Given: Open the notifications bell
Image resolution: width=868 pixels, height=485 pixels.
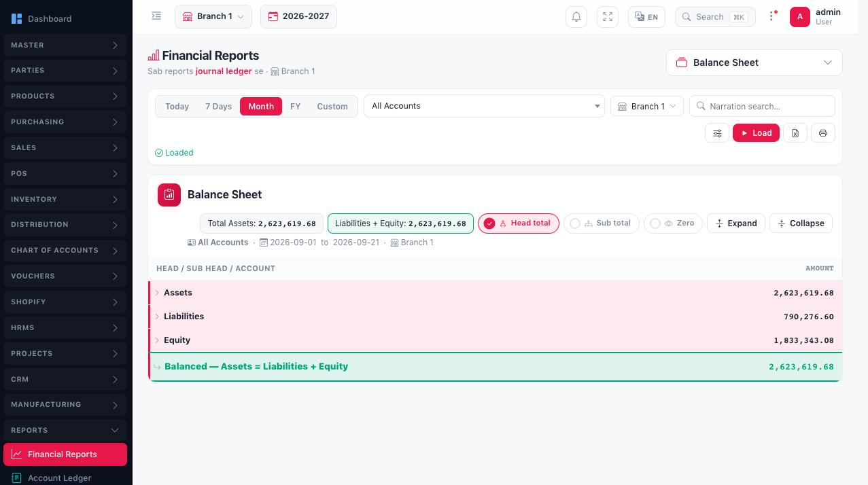Looking at the screenshot, I should pos(576,17).
